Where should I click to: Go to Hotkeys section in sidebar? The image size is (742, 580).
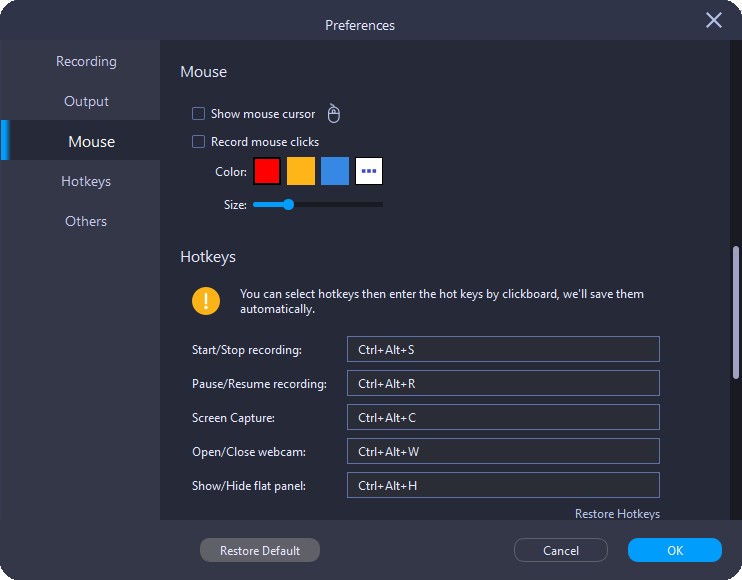pyautogui.click(x=86, y=181)
